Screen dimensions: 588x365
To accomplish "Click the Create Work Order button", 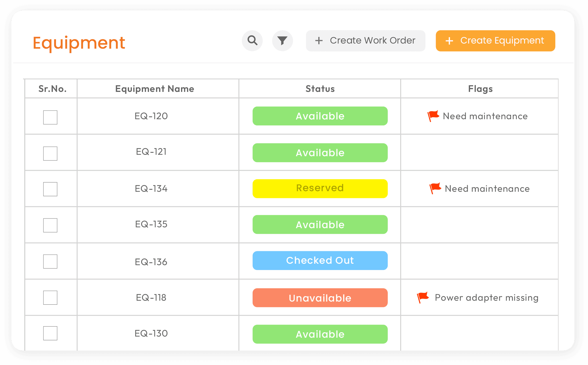I will point(365,41).
